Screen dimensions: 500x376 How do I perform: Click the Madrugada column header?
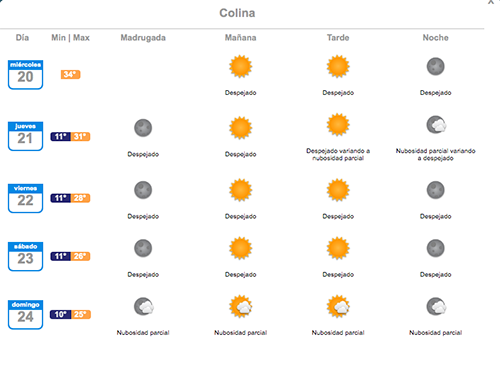coord(143,38)
